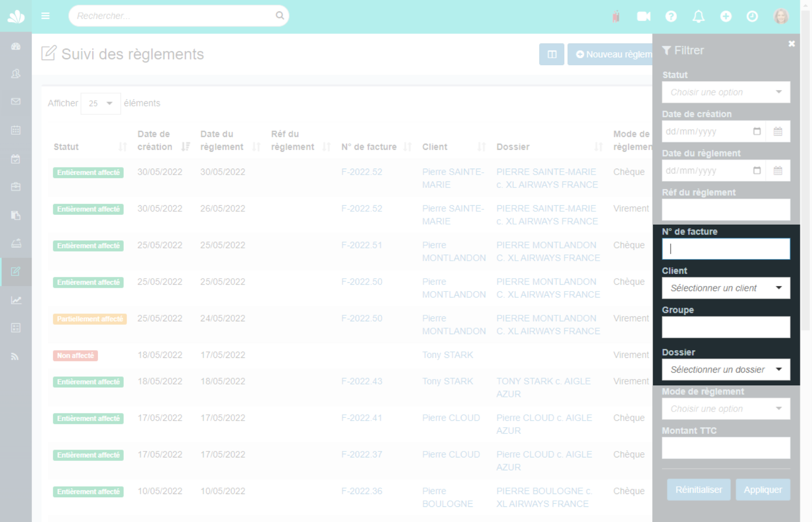Open the calendar grid sidebar icon
This screenshot has height=522, width=812.
[x=16, y=130]
